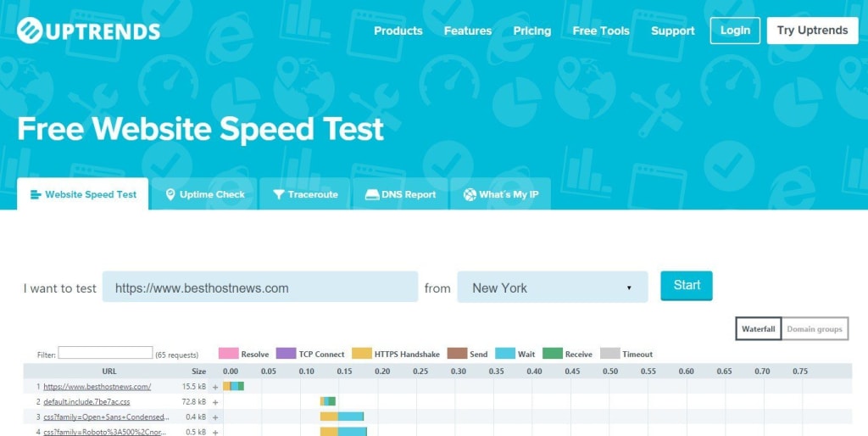Click the waterfall bar for besthostnews.com row

[234, 386]
